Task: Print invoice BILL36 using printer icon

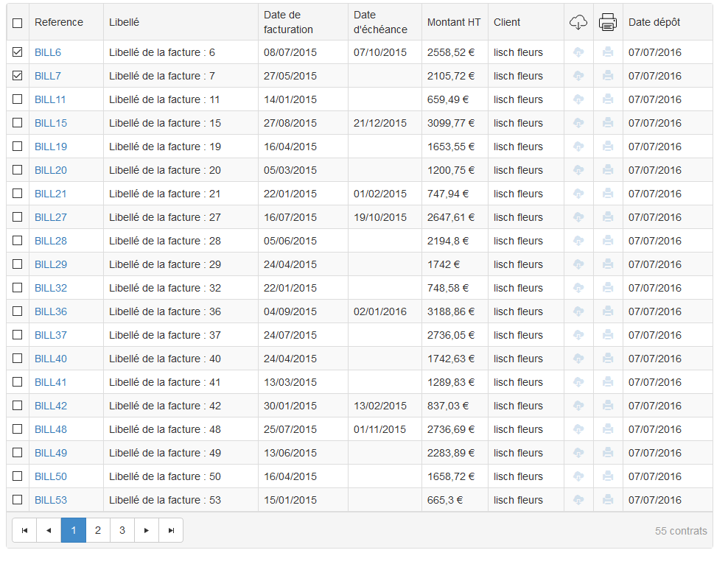Action: coord(608,311)
